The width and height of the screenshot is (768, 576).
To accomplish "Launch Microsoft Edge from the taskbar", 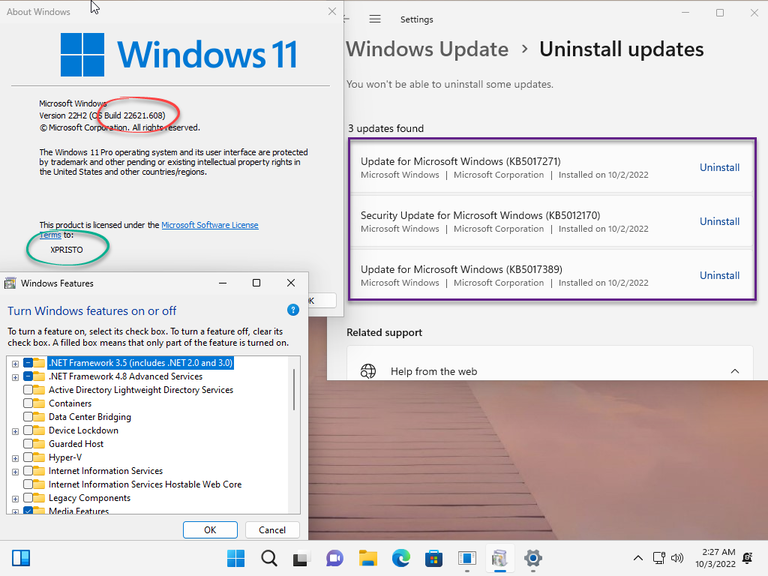I will click(x=401, y=558).
